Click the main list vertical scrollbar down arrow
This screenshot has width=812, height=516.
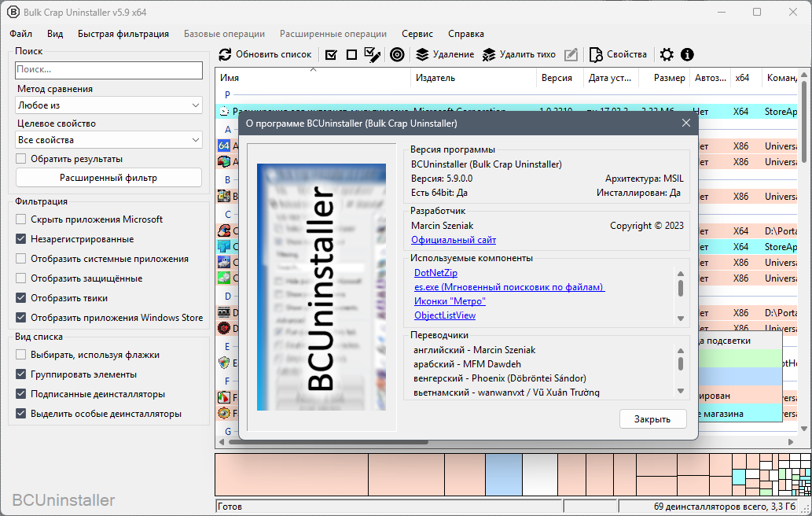803,429
